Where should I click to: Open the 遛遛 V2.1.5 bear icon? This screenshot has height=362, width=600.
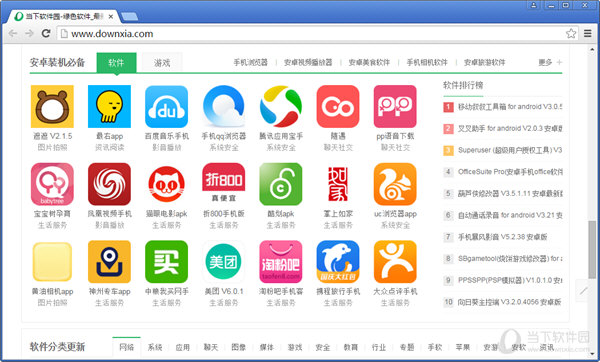(52, 106)
